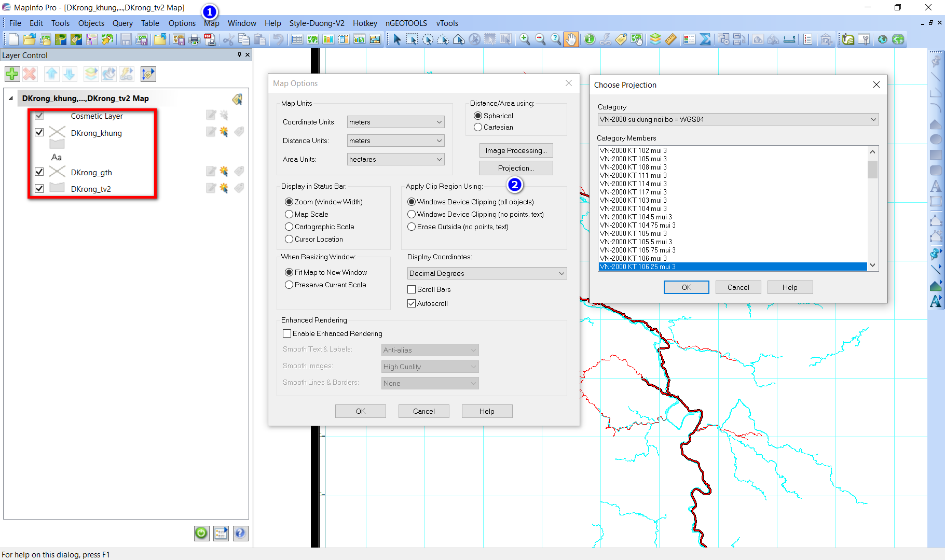Pick the Zoom Out tool
This screenshot has height=560, width=945.
tap(540, 39)
